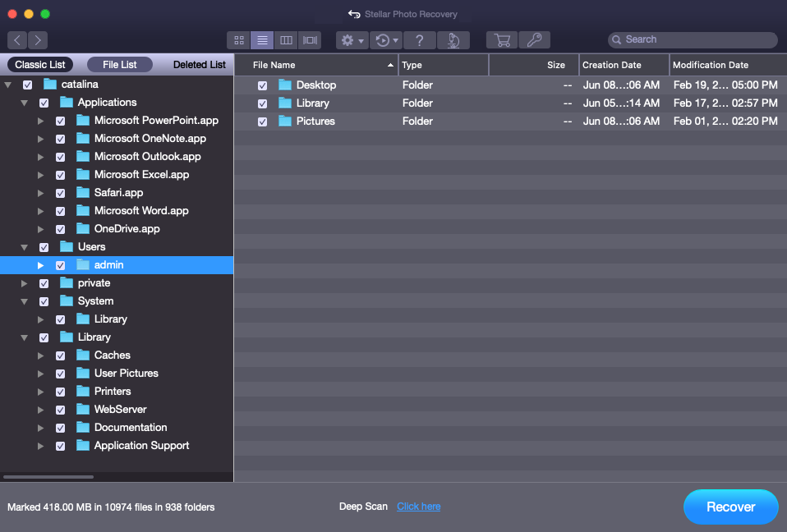Select the 'Microsoft Outlook.app' tree label

[148, 157]
